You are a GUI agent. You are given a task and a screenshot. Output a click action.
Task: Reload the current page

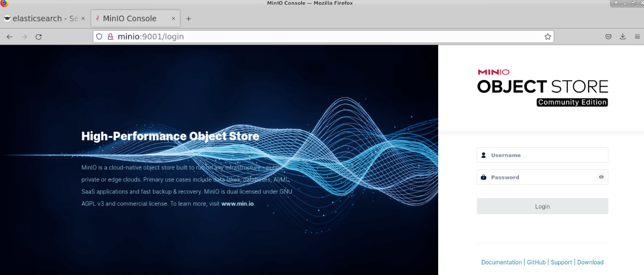39,37
